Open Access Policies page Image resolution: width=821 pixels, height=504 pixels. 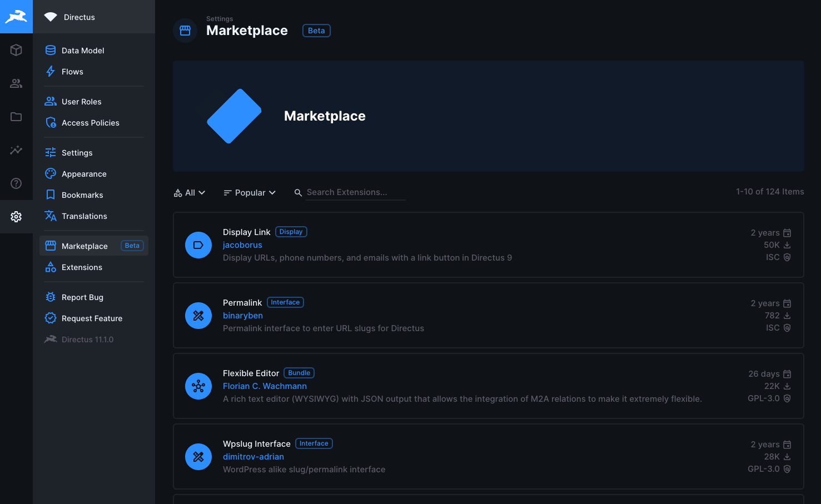click(x=94, y=122)
